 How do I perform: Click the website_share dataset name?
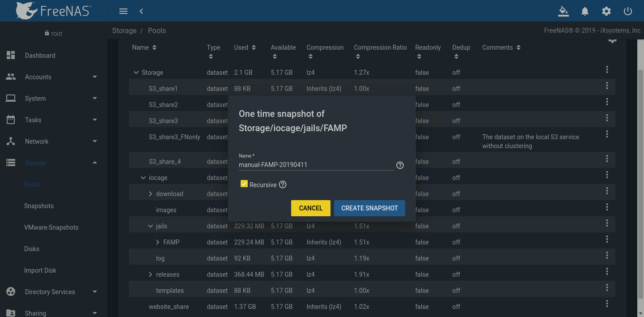click(169, 307)
